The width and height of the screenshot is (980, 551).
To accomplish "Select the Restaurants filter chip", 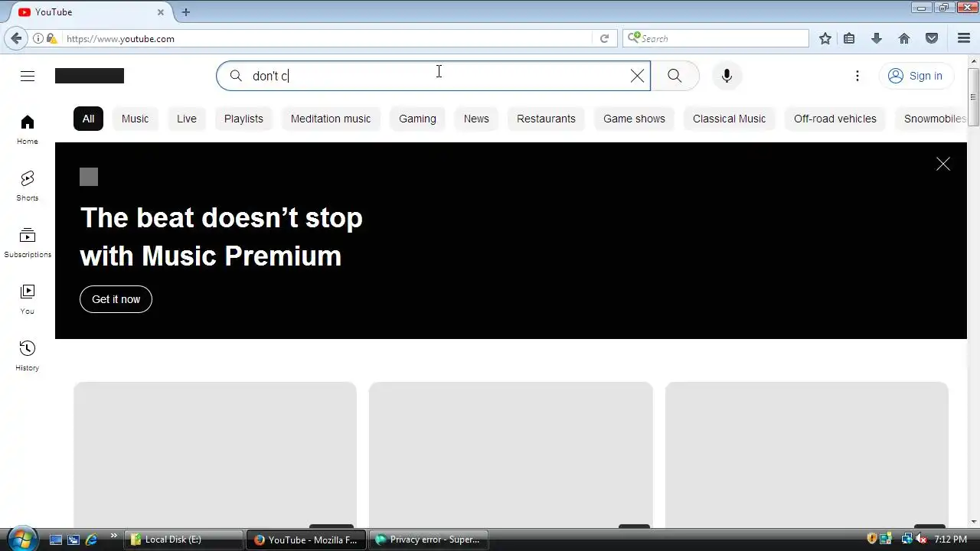I will click(x=546, y=119).
